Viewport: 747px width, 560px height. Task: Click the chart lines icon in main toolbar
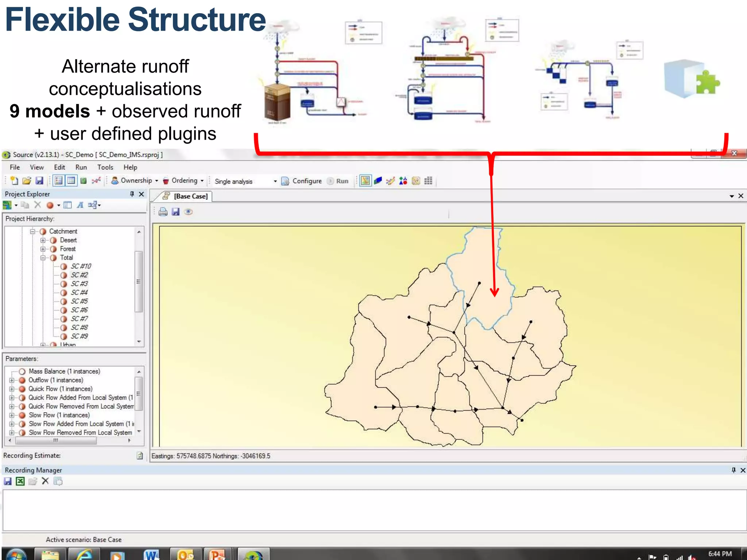click(x=96, y=180)
